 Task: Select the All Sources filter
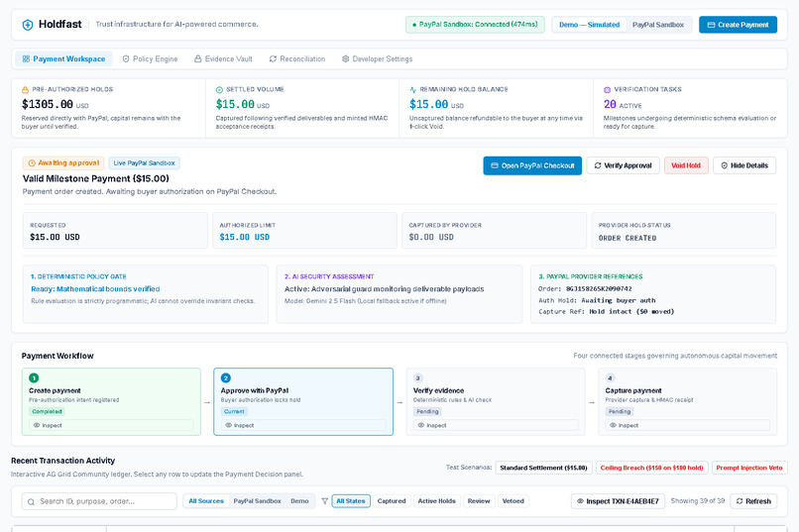click(206, 501)
